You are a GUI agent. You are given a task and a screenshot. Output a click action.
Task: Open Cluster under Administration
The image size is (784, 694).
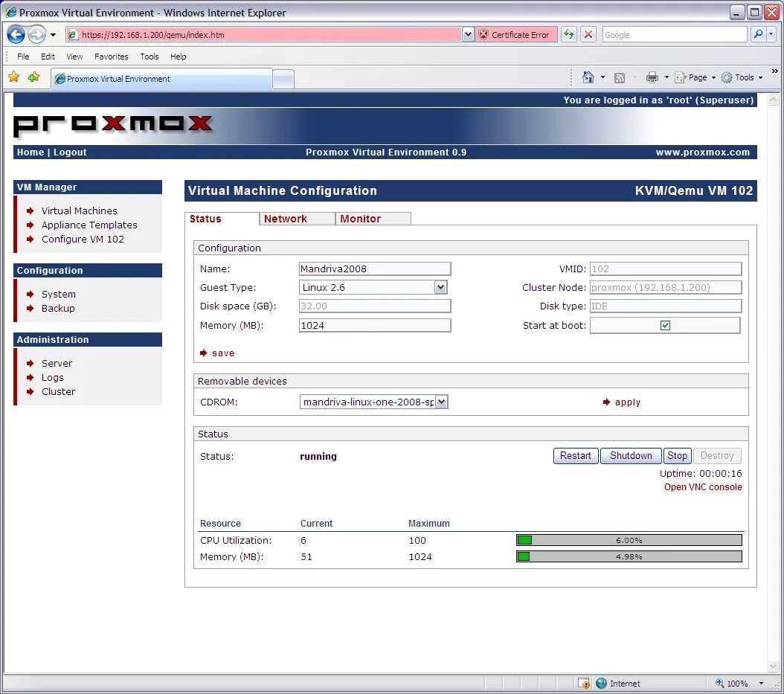click(58, 391)
